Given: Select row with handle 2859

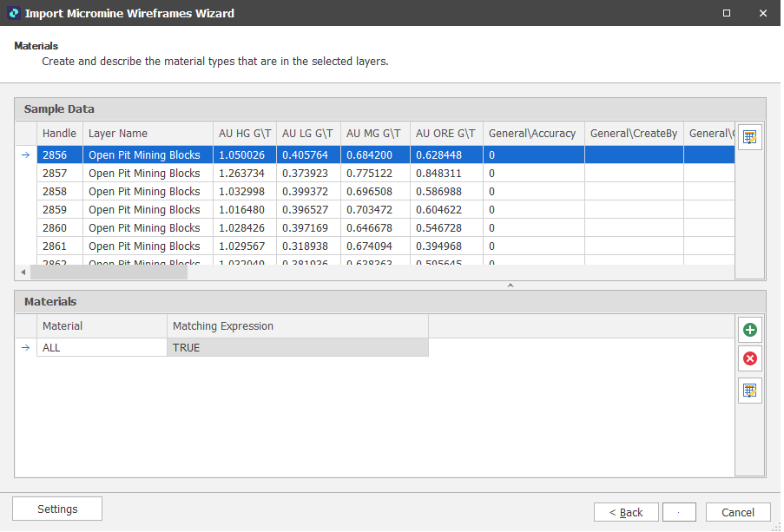Looking at the screenshot, I should (x=60, y=210).
